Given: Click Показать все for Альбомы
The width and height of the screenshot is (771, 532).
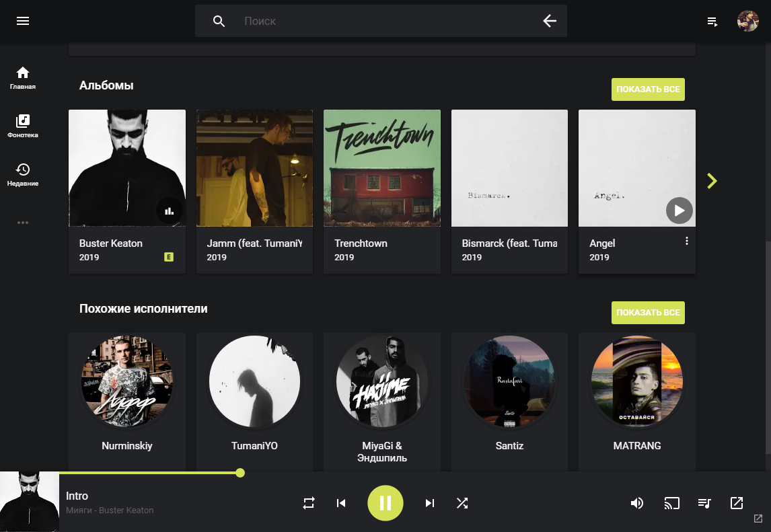Looking at the screenshot, I should [647, 89].
